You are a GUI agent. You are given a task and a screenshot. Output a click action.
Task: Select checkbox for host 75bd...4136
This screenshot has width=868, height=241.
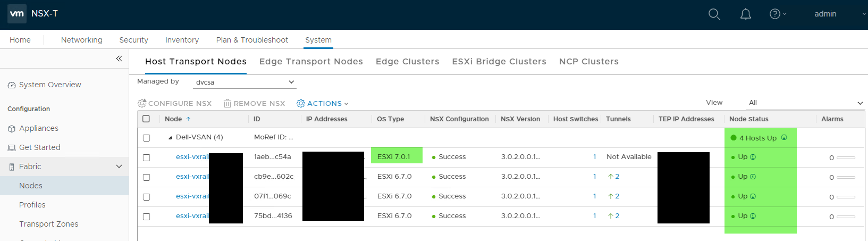point(146,217)
